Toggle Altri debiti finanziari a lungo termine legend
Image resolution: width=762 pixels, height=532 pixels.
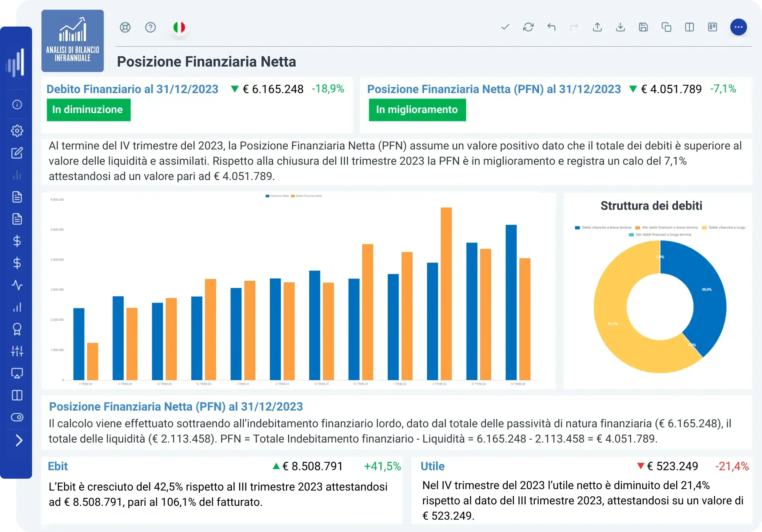point(660,235)
